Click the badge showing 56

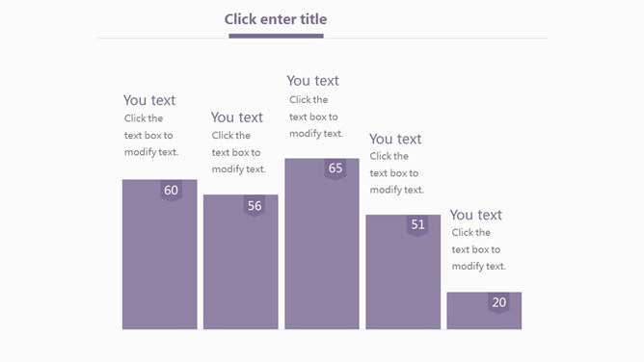click(255, 206)
